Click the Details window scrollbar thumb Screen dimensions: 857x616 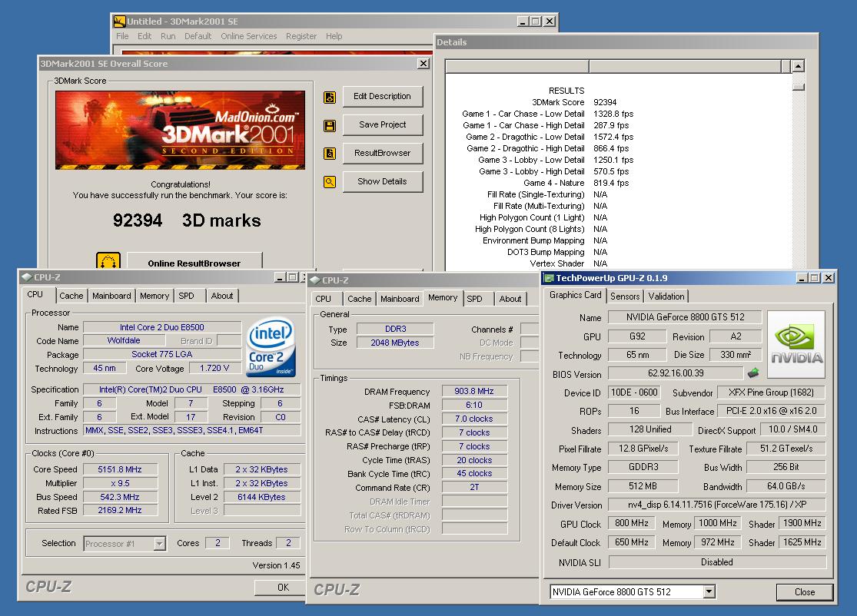click(x=798, y=86)
